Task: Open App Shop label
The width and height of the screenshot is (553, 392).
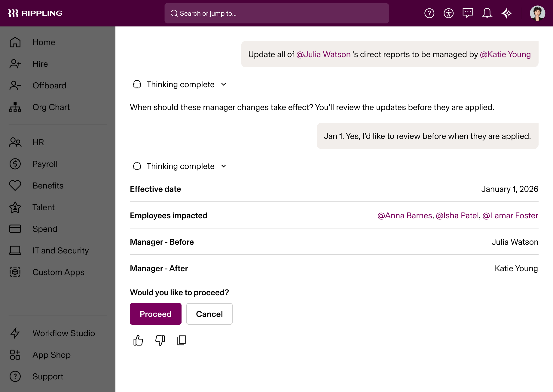Action: (51, 355)
